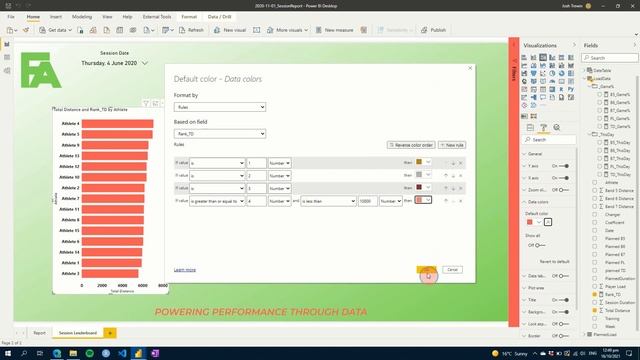Click the New rule button
Image resolution: width=640 pixels, height=360 pixels.
(x=452, y=145)
